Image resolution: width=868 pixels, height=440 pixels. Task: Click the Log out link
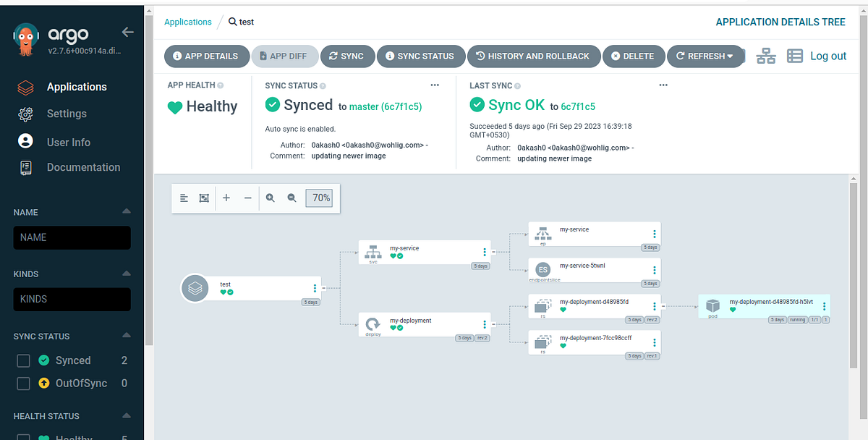827,55
